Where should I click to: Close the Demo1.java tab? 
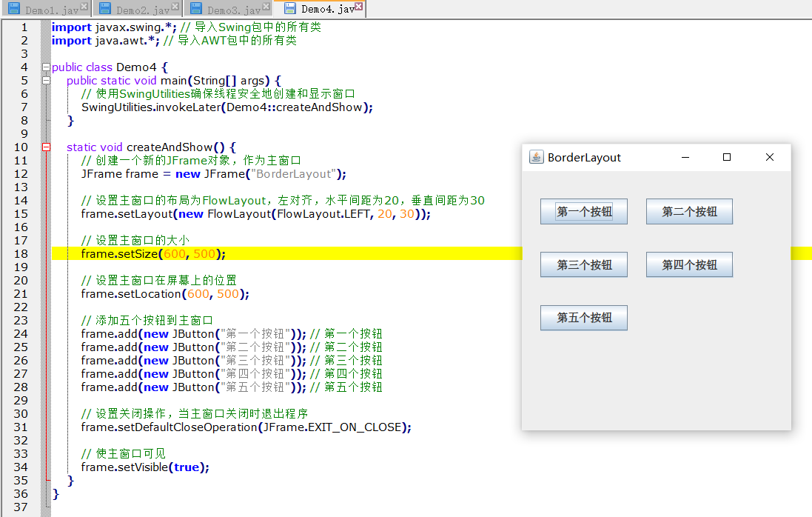(x=84, y=7)
